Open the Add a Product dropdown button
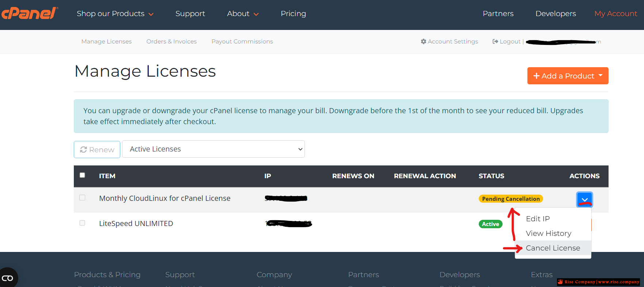This screenshot has width=644, height=287. pyautogui.click(x=568, y=76)
